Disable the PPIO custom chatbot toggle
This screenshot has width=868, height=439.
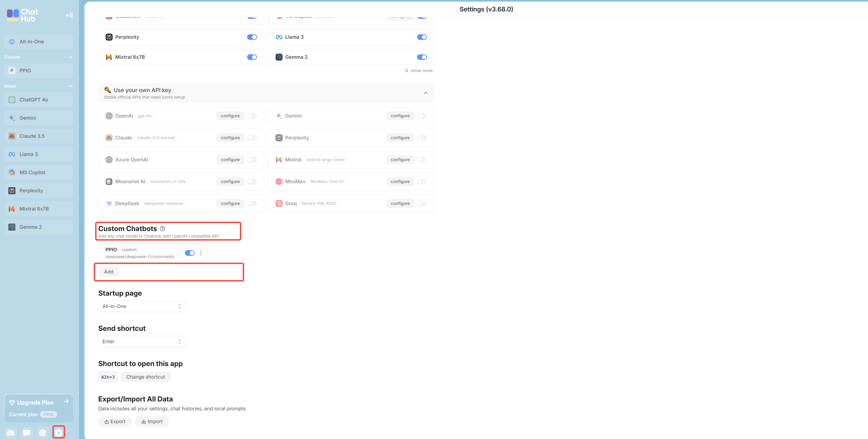pyautogui.click(x=190, y=253)
